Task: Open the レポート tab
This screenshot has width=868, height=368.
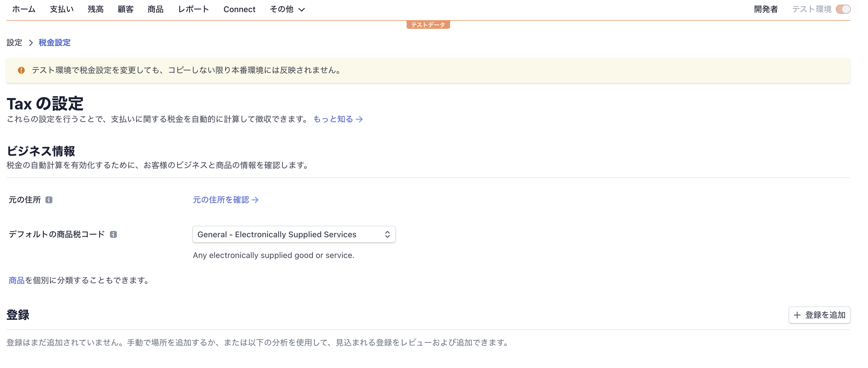Action: coord(193,10)
